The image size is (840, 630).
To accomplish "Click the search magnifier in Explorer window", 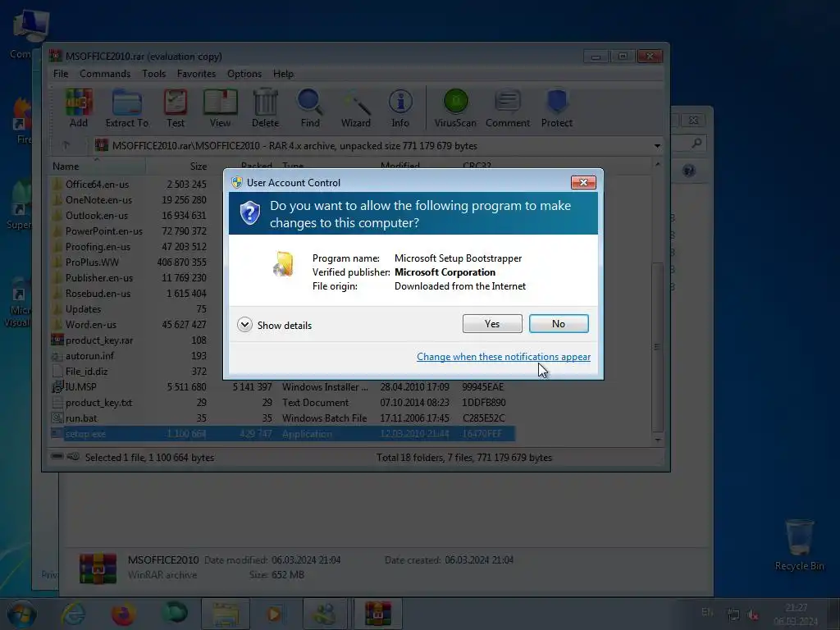I will [696, 143].
